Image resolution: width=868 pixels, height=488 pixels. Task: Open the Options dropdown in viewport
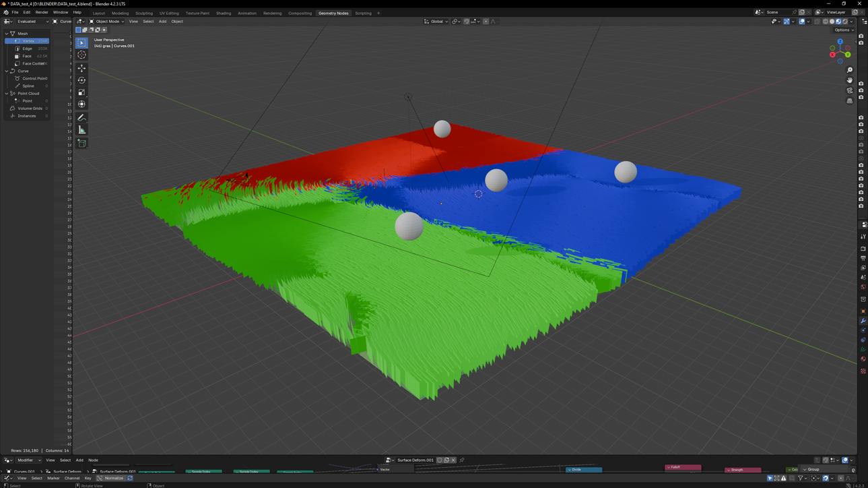(x=844, y=30)
